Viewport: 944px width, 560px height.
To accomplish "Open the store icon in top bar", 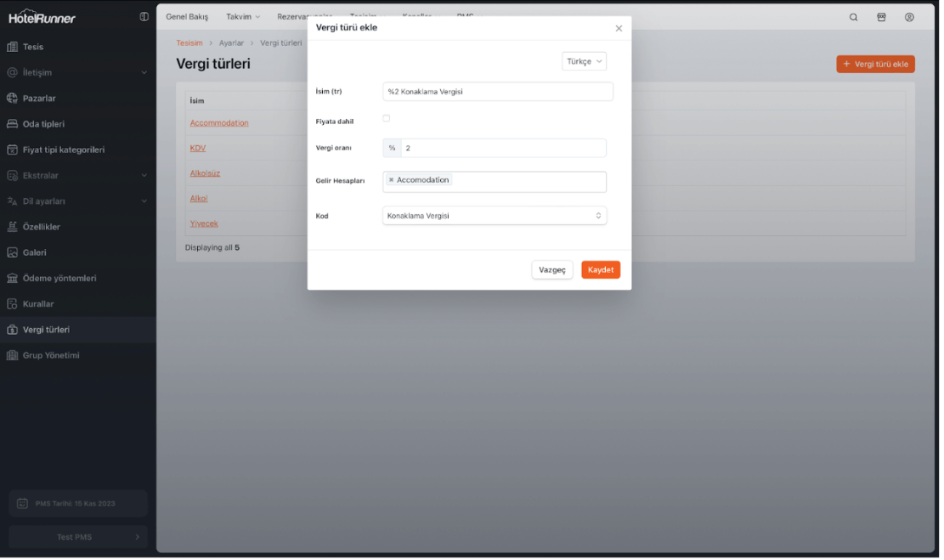I will pyautogui.click(x=881, y=17).
